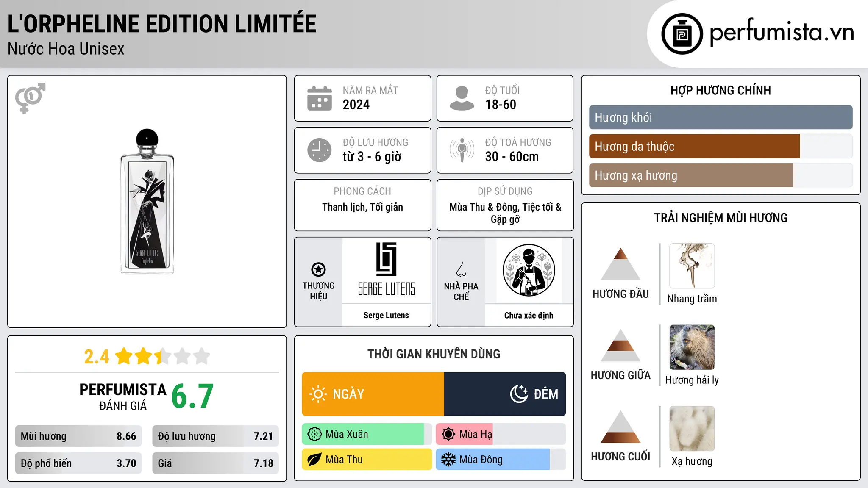Open the Hương hải ly note image

[x=692, y=347]
